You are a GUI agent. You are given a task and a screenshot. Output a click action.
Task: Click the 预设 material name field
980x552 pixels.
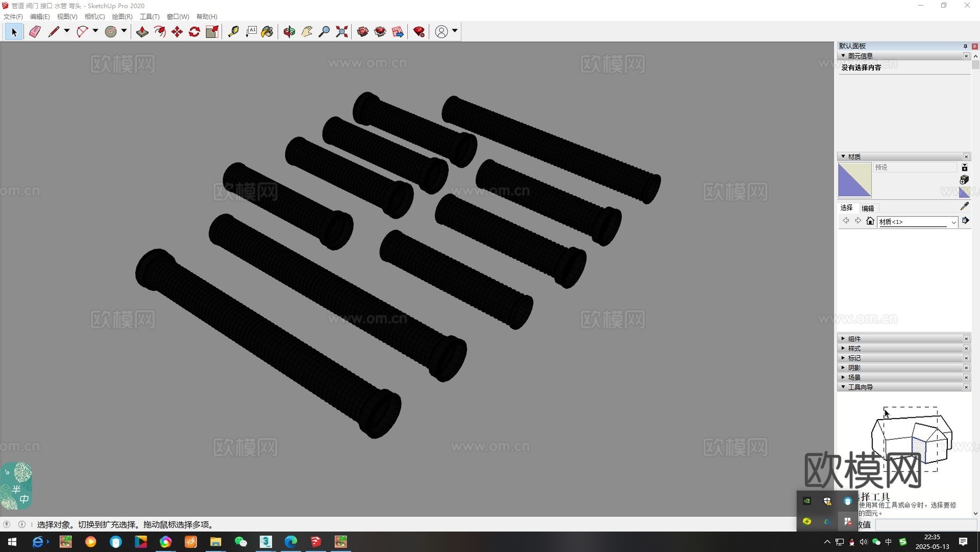coord(915,167)
